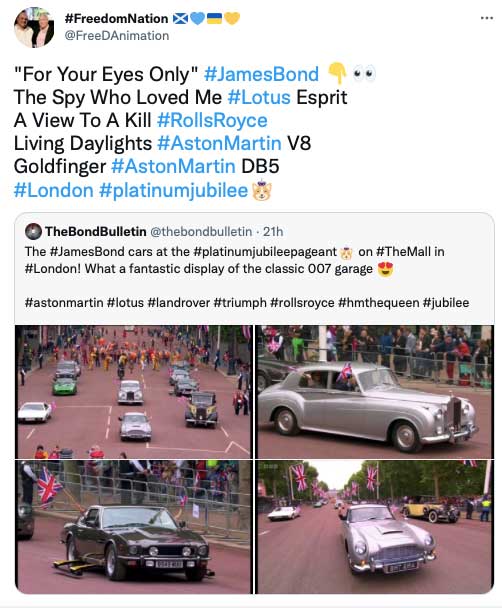Open the #platinumjubilee hashtag link
Image resolution: width=502 pixels, height=608 pixels.
173,190
